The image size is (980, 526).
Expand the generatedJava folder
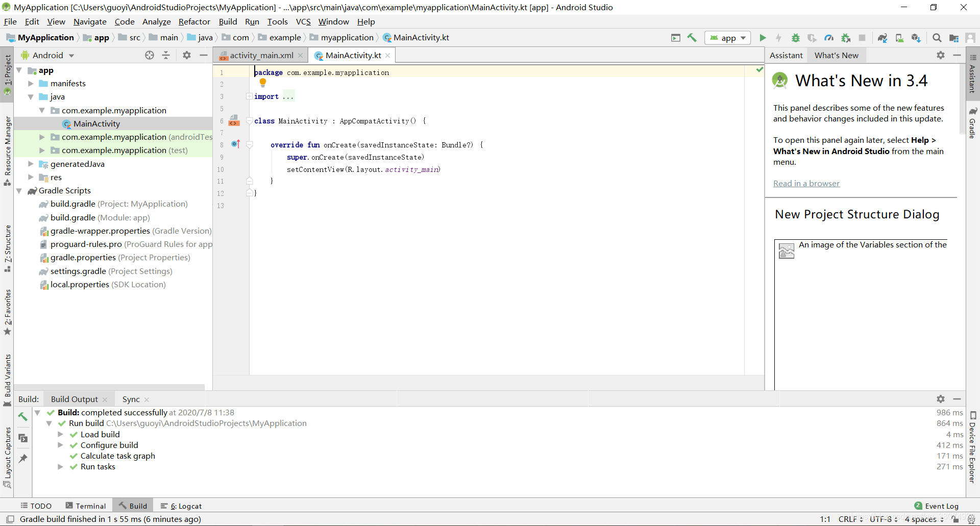(31, 164)
